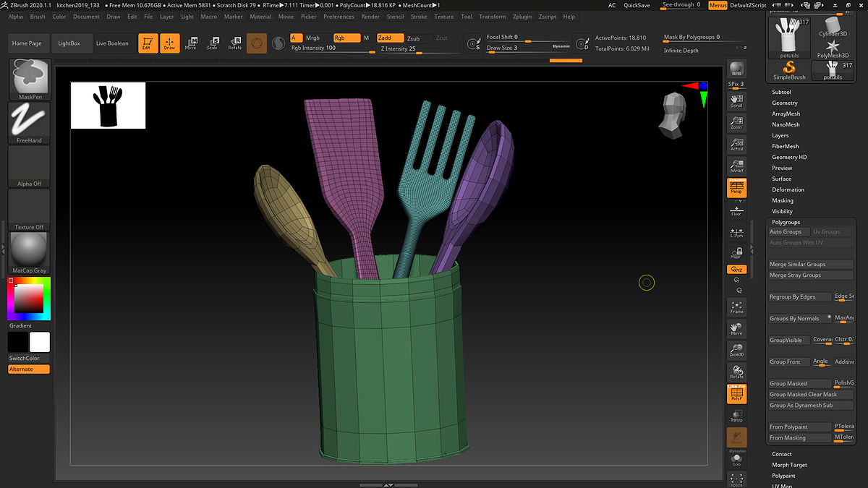This screenshot has width=868, height=488.
Task: Toggle Solo mode
Action: point(736,459)
